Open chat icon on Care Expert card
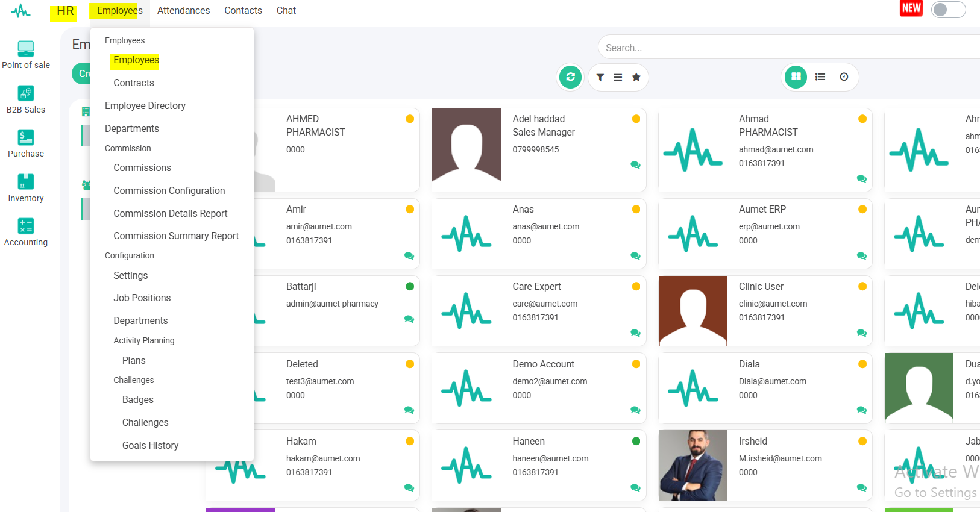Viewport: 980px width, 512px height. coord(635,333)
